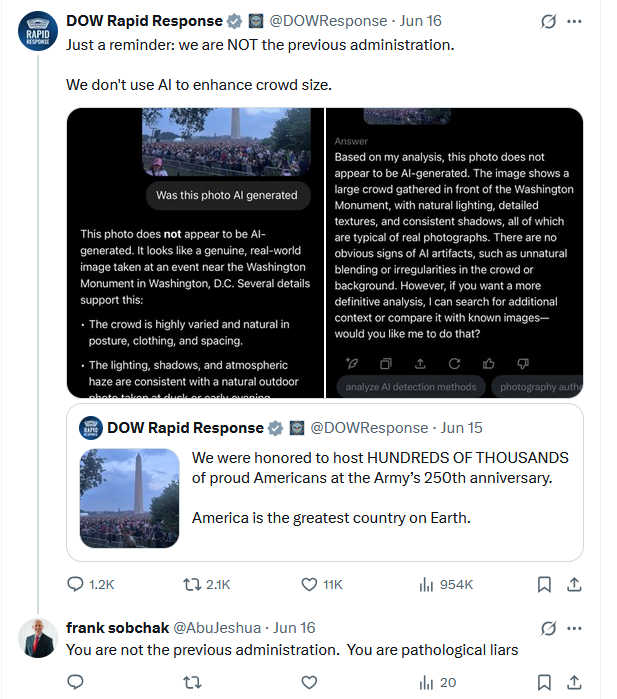Share the DOW Rapid Response post
This screenshot has height=699, width=617.
575,584
